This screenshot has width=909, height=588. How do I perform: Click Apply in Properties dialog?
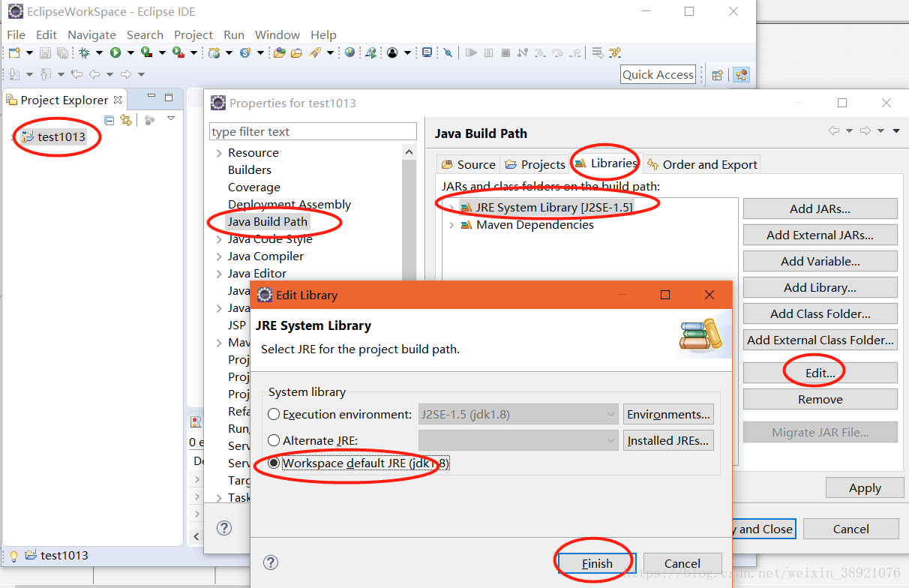click(x=865, y=487)
